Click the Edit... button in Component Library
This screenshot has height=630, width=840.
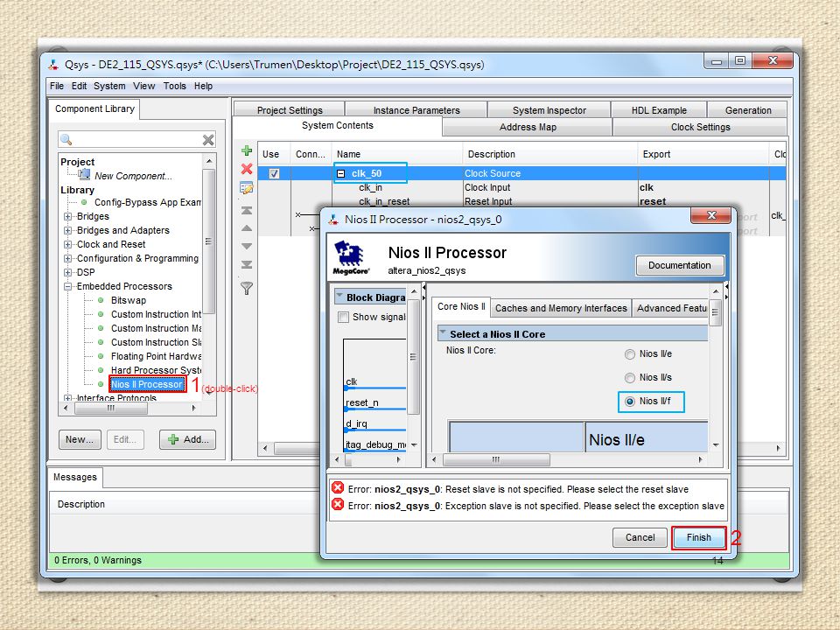tap(125, 439)
